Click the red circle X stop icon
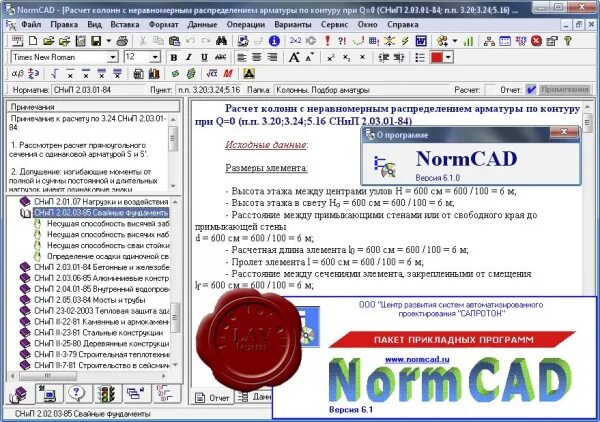 point(536,41)
